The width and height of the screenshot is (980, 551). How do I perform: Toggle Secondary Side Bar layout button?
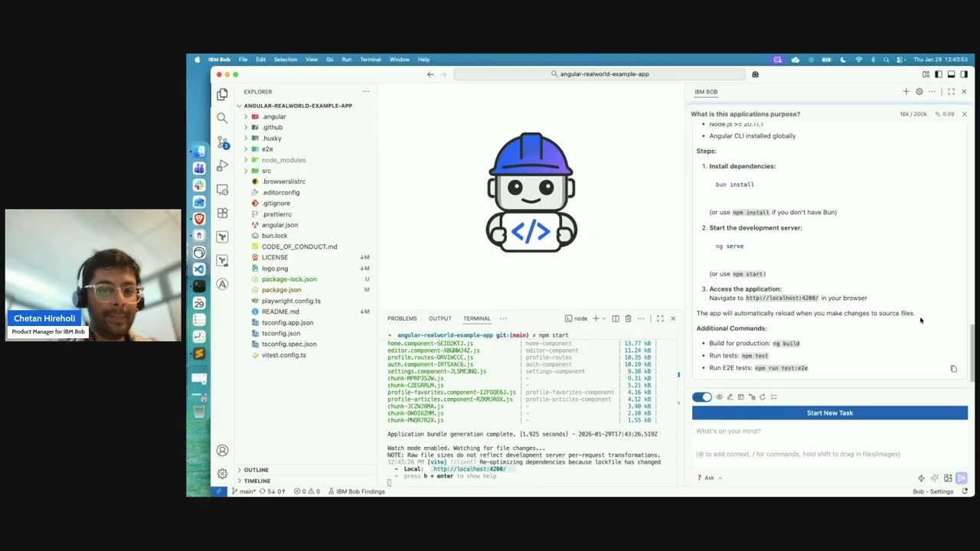tap(964, 74)
